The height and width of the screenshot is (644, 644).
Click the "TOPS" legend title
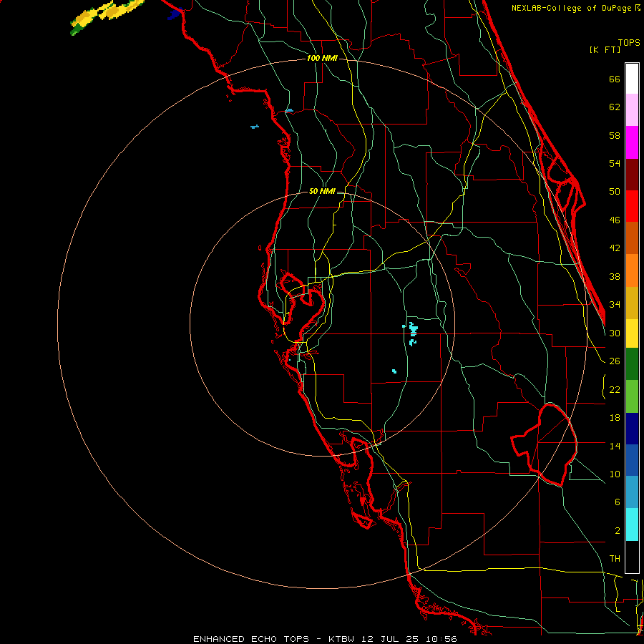pyautogui.click(x=629, y=42)
